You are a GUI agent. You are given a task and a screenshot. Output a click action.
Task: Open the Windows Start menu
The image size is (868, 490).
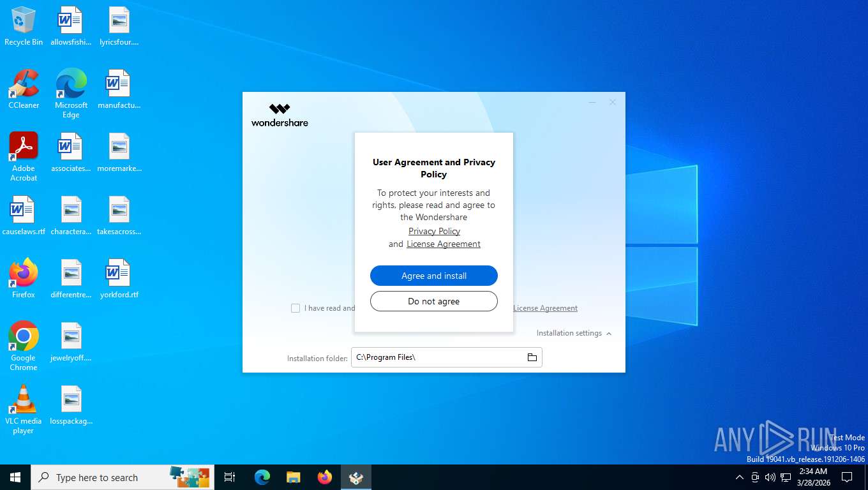[x=15, y=477]
